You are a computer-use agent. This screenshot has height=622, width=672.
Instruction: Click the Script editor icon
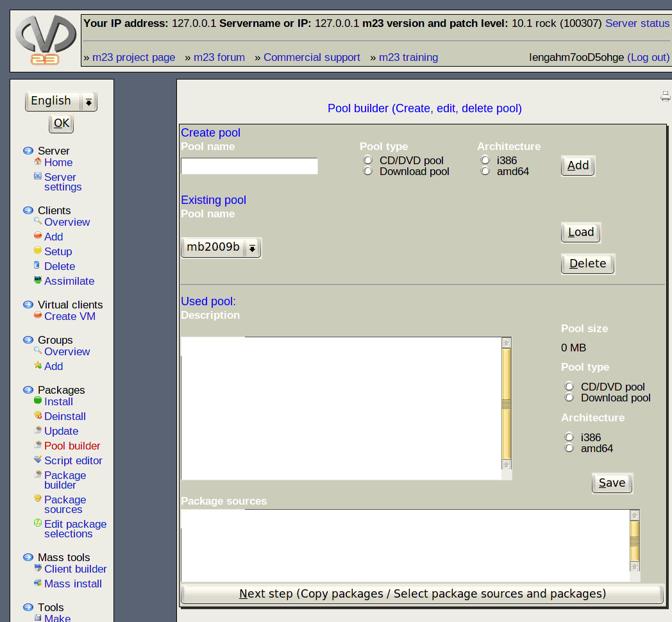pyautogui.click(x=38, y=460)
